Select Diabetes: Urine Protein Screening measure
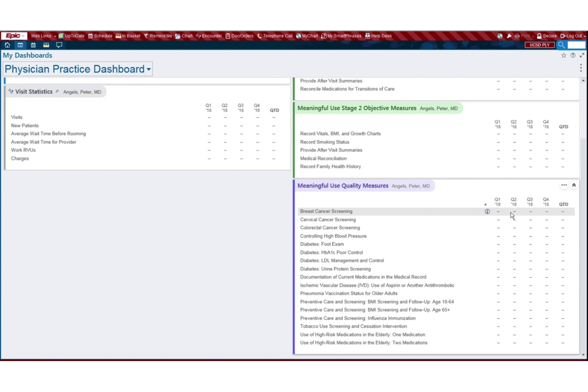This screenshot has width=588, height=392. coord(335,269)
